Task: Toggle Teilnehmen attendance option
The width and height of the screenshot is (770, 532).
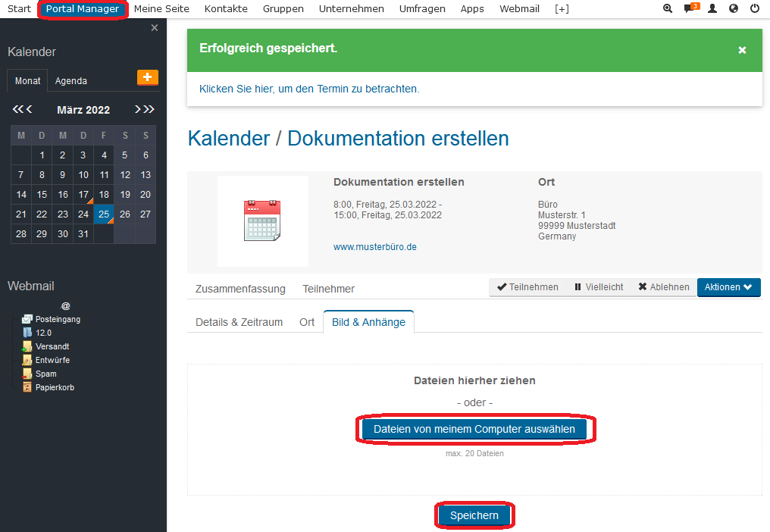Action: 527,287
